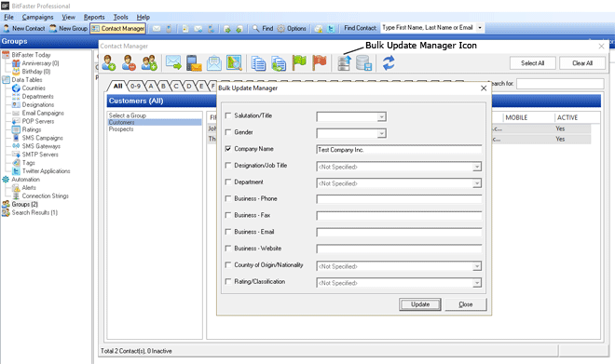Screen dimensions: 615x364
Task: Expand the Gender dropdown
Action: 381,134
